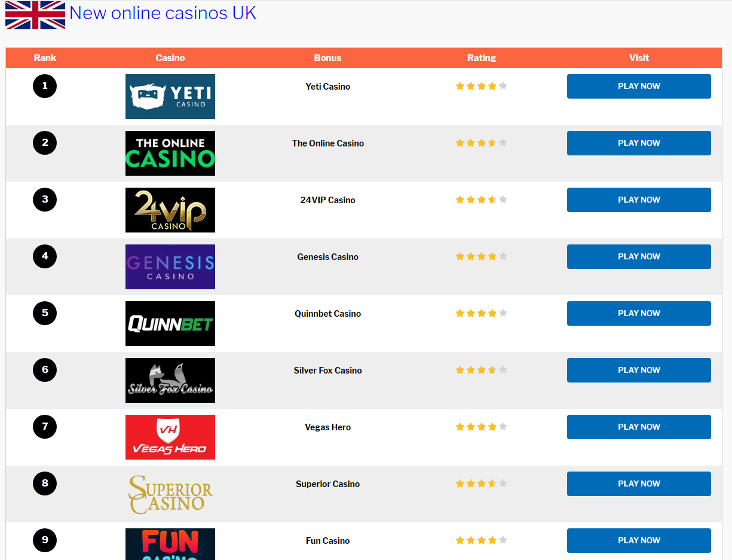This screenshot has width=732, height=560.
Task: Open the New online casinos UK heading link
Action: coord(163,13)
